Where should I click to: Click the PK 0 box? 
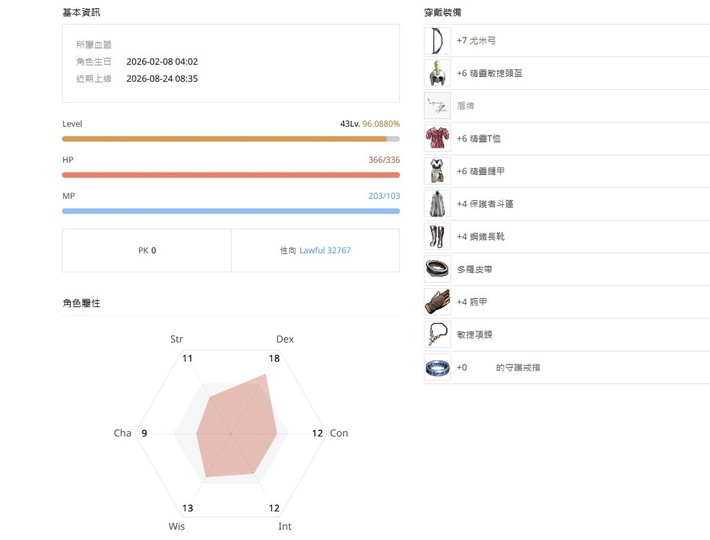coord(147,250)
